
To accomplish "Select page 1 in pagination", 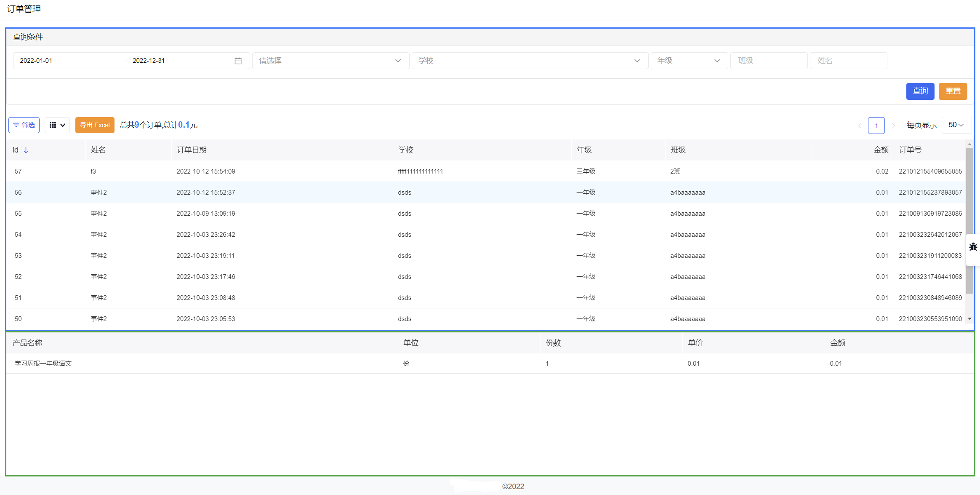I will click(x=876, y=126).
